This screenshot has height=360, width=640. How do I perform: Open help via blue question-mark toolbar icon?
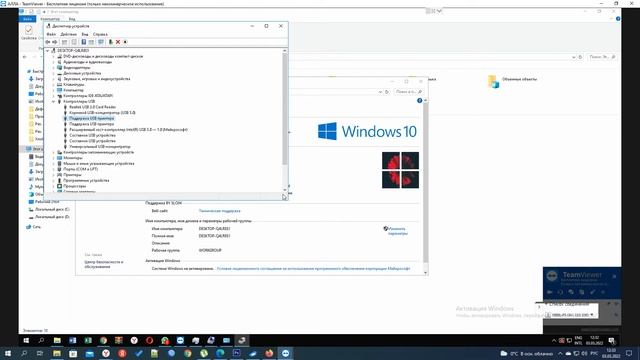coord(84,42)
